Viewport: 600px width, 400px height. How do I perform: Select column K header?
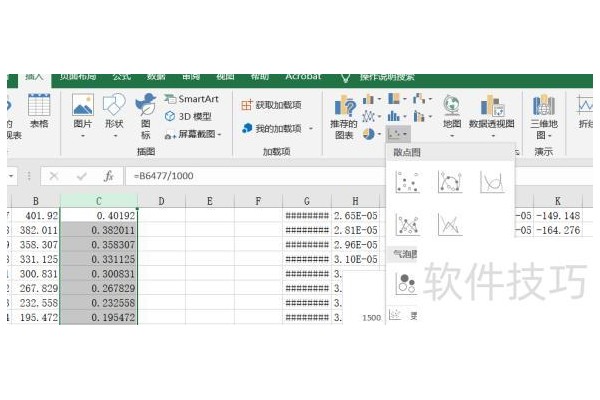558,201
